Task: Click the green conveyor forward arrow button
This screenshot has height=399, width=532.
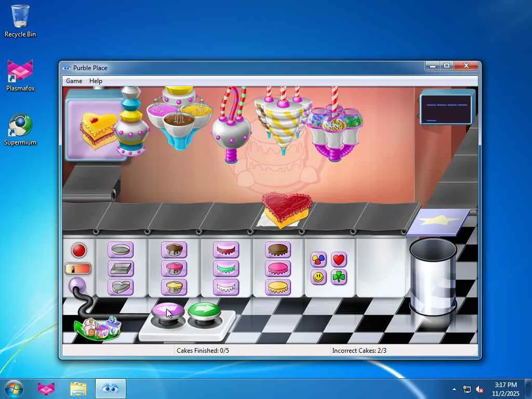Action: (204, 310)
